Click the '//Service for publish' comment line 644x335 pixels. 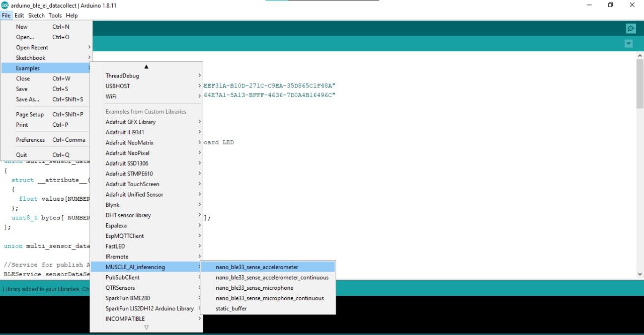point(47,265)
